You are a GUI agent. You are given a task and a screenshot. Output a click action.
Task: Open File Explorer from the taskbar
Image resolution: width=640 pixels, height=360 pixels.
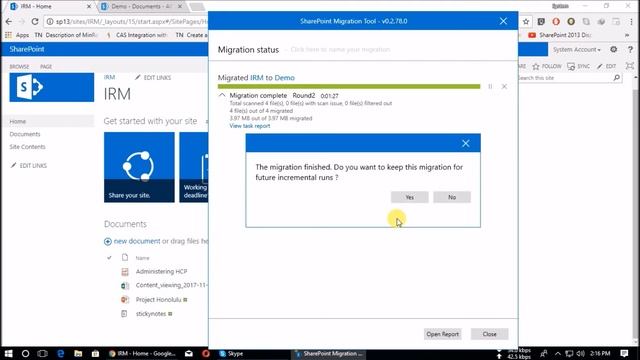78,353
